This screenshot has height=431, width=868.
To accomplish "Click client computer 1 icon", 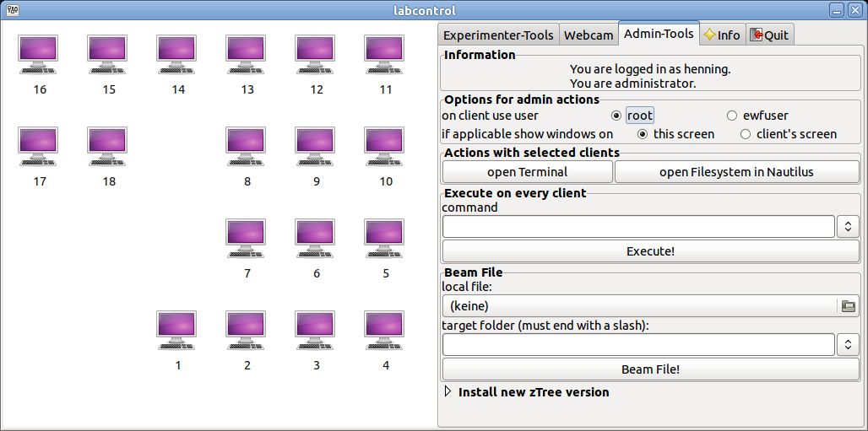I will tap(177, 330).
